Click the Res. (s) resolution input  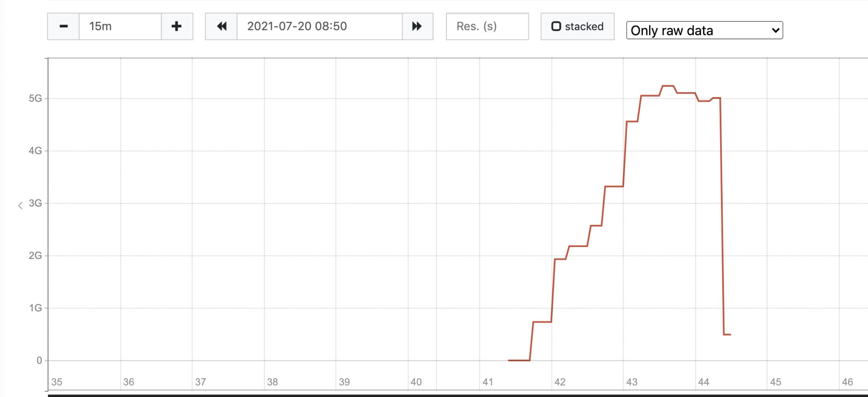487,26
